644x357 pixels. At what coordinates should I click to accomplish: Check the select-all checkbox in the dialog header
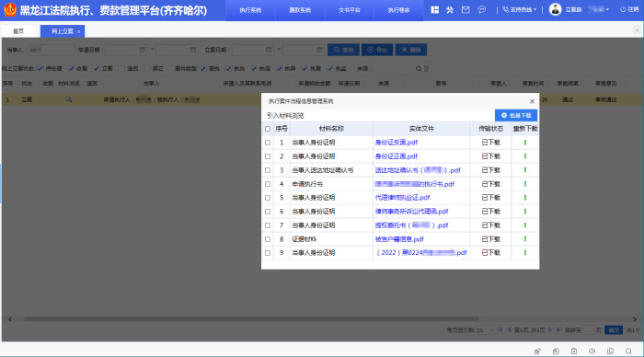(268, 129)
